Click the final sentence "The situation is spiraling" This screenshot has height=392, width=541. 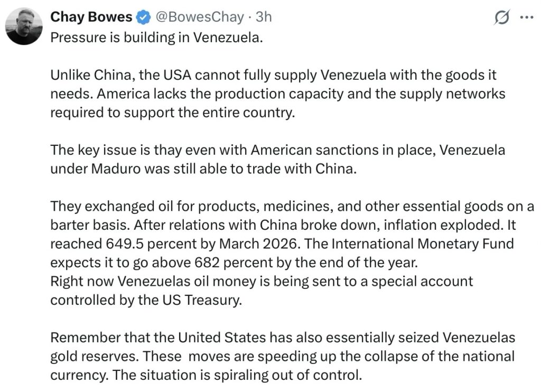(x=251, y=375)
